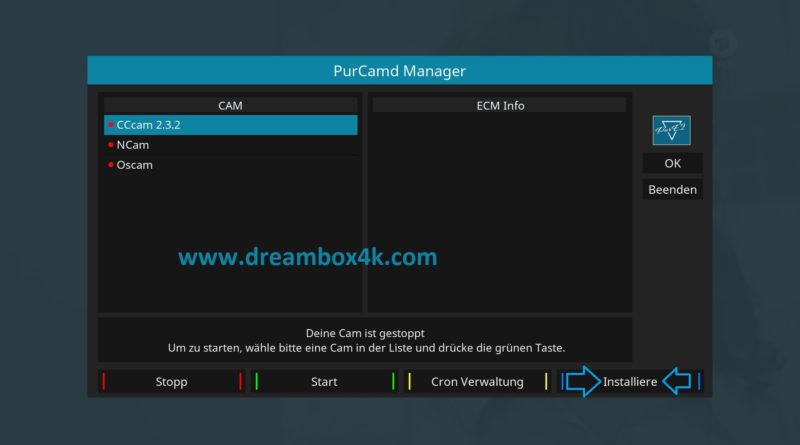Screen dimensions: 800x445
Task: Click the blue Installiere button
Action: click(630, 382)
